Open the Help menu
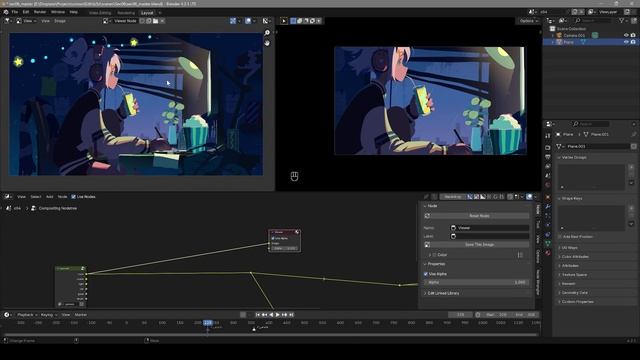Image resolution: width=640 pixels, height=360 pixels. click(x=73, y=12)
